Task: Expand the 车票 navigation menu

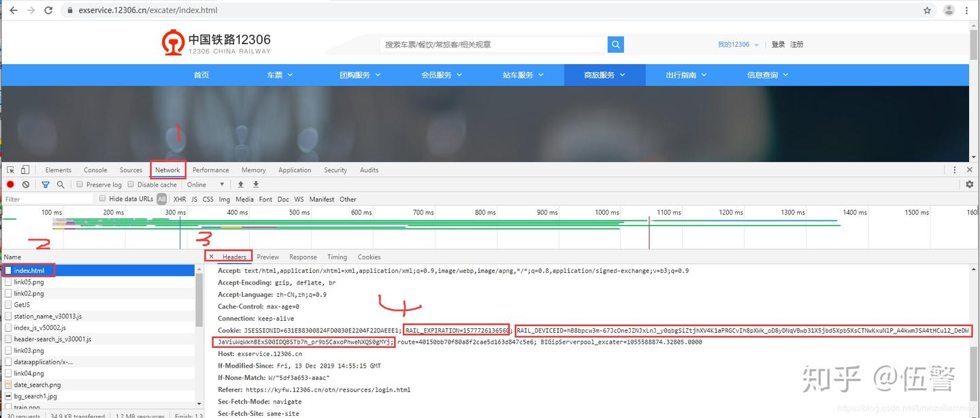Action: click(x=279, y=75)
